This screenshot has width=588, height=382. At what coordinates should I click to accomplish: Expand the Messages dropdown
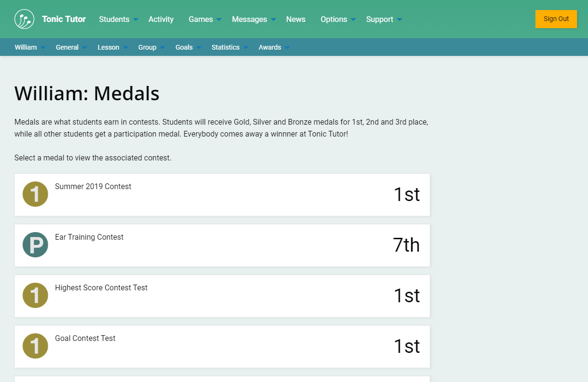pos(253,19)
